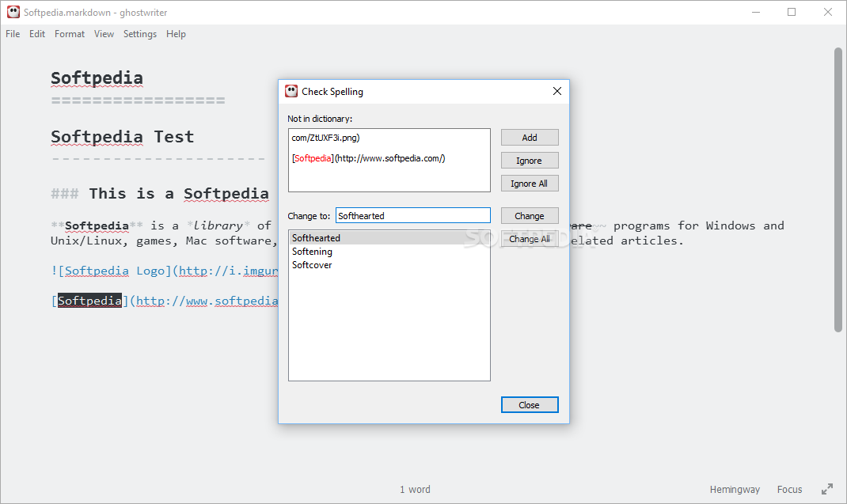Click the Softpedia Logo link text
This screenshot has height=504, width=847.
pos(115,271)
